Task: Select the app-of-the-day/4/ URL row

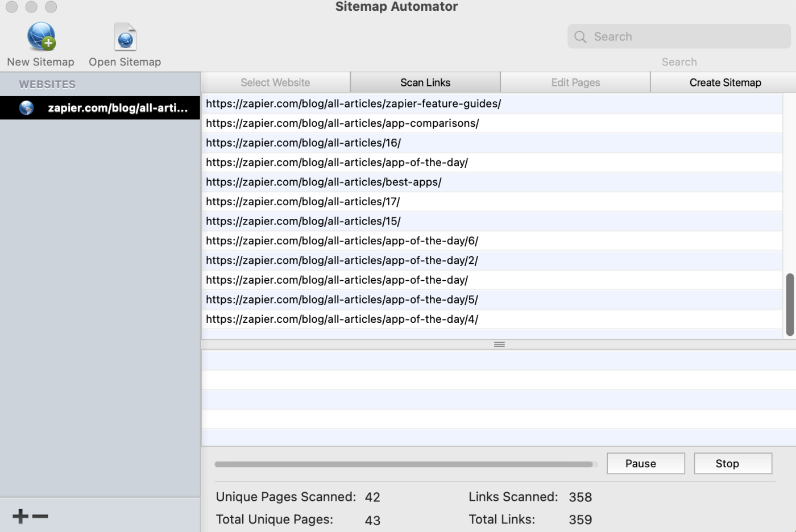Action: [492, 319]
